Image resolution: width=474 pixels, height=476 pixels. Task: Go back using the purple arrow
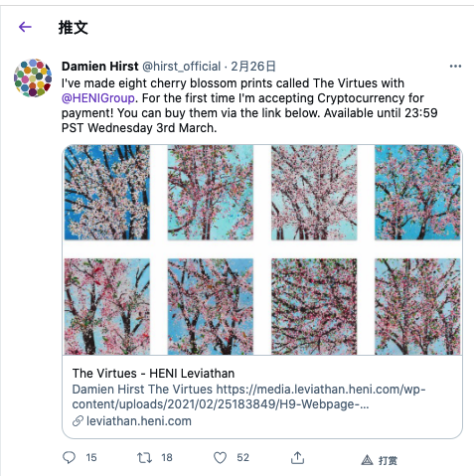coord(25,27)
